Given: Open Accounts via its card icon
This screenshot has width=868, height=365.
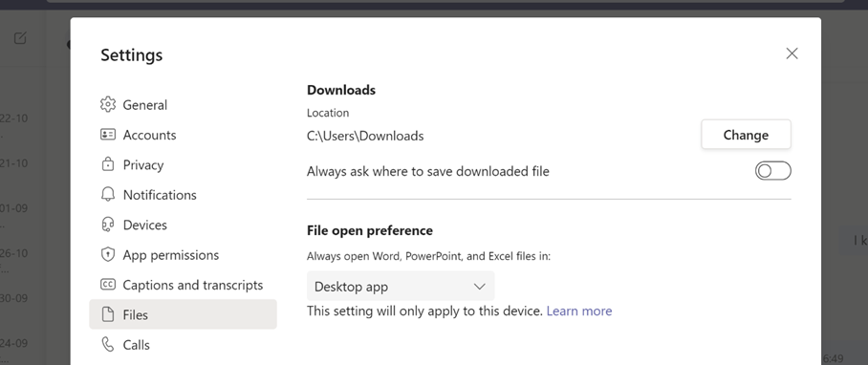Looking at the screenshot, I should coord(107,135).
